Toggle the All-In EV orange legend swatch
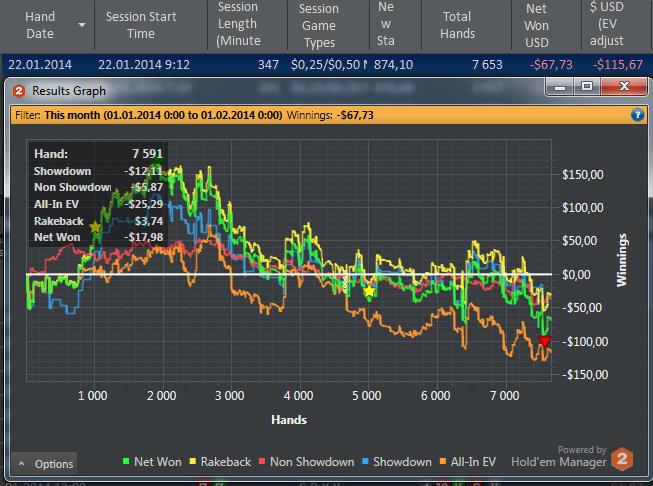 coord(443,461)
